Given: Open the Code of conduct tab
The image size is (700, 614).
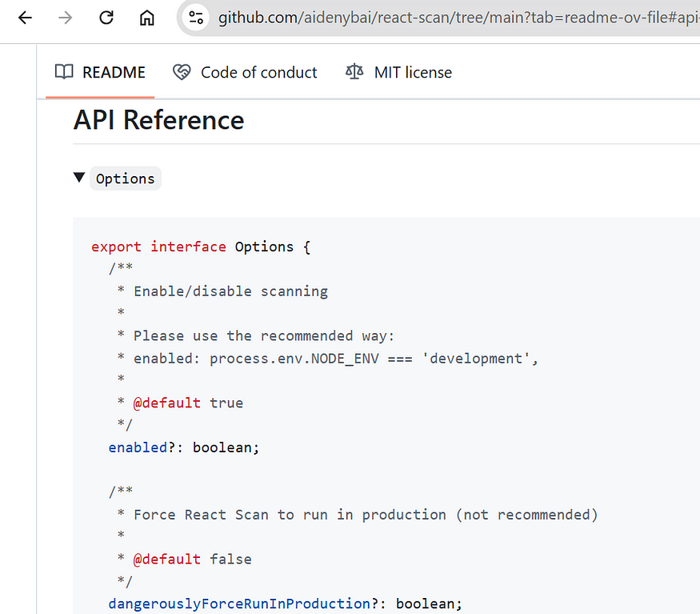Looking at the screenshot, I should point(245,72).
